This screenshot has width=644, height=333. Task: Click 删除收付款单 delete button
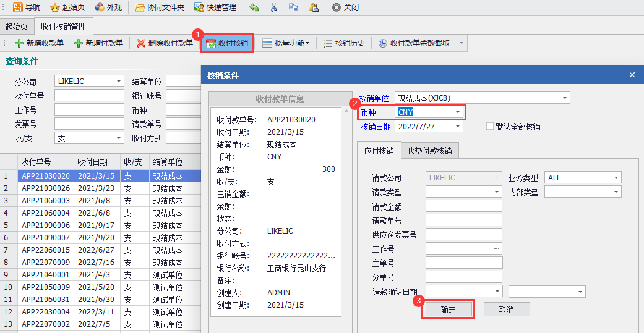pyautogui.click(x=165, y=43)
